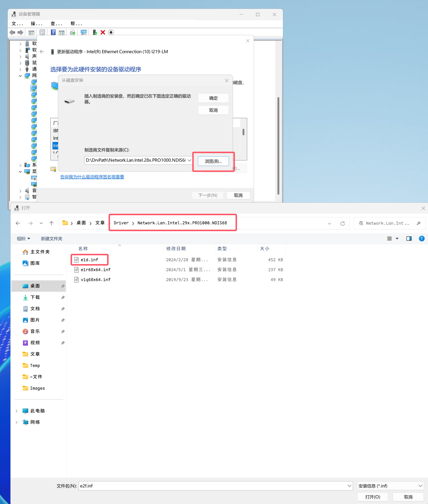This screenshot has width=428, height=504.
Task: Click the up one level arrow in Open dialog
Action: pos(51,223)
